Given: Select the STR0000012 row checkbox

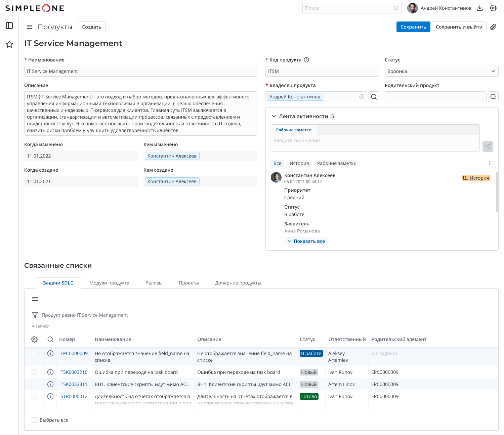Looking at the screenshot, I should (x=34, y=396).
